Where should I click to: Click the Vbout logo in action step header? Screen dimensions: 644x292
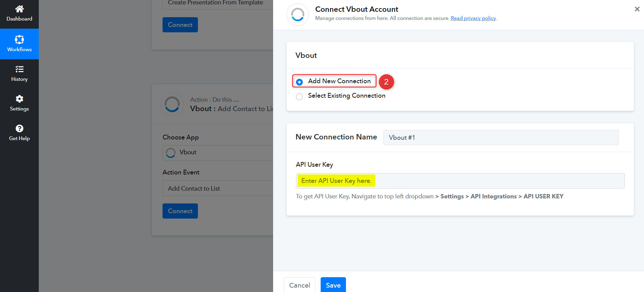172,104
